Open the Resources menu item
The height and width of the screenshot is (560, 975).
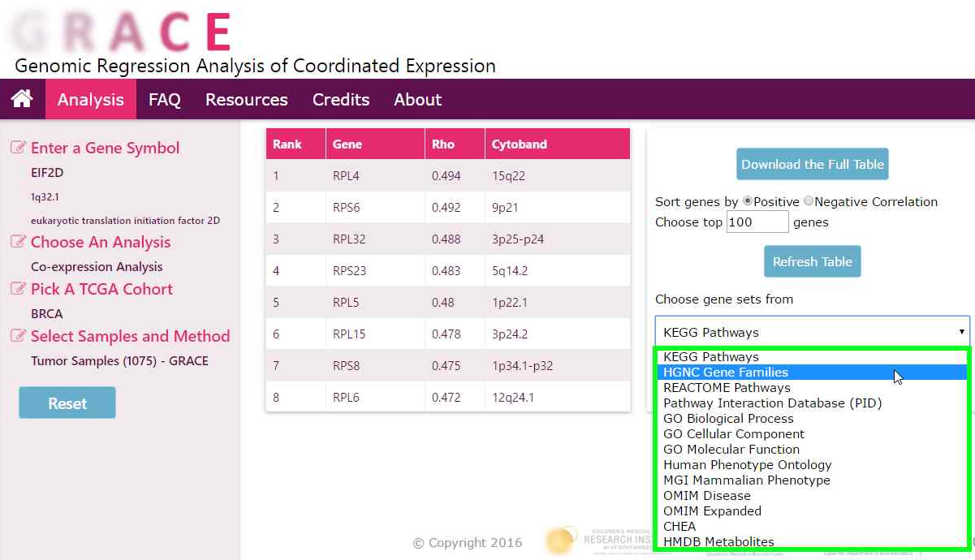(246, 100)
